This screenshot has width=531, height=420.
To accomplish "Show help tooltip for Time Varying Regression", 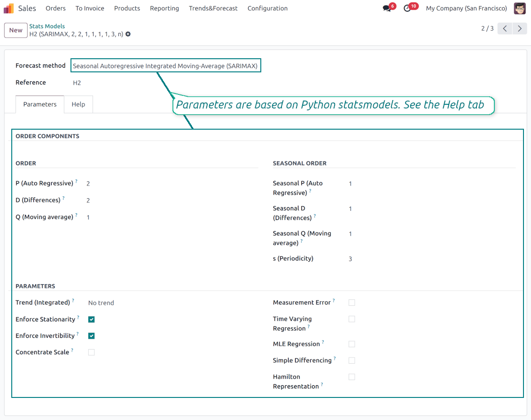I will click(309, 326).
